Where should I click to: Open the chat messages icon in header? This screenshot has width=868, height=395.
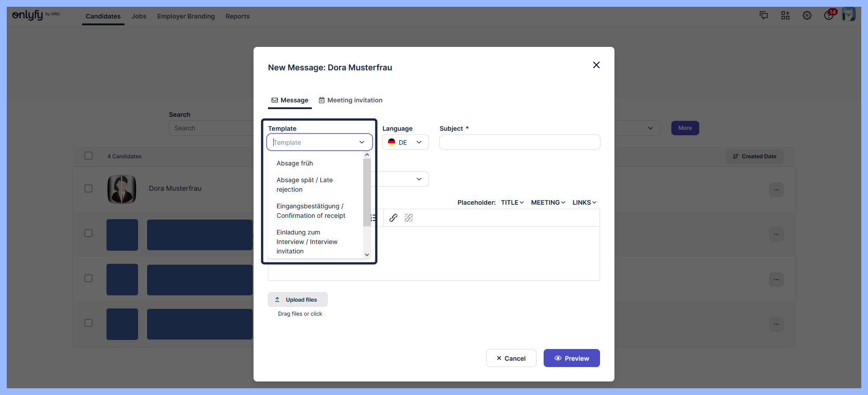[x=764, y=15]
